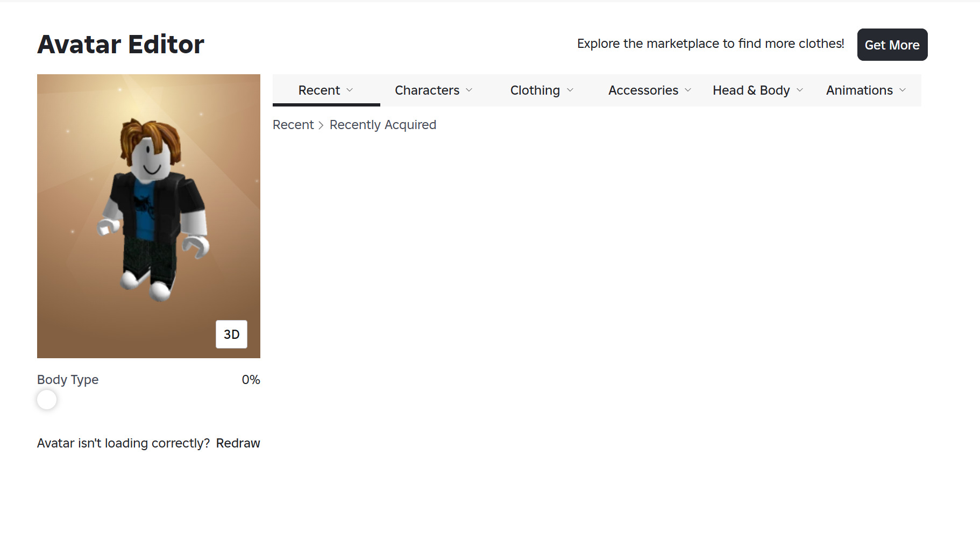Image resolution: width=980 pixels, height=547 pixels.
Task: Expand the Clothing dropdown chevron
Action: click(x=570, y=90)
